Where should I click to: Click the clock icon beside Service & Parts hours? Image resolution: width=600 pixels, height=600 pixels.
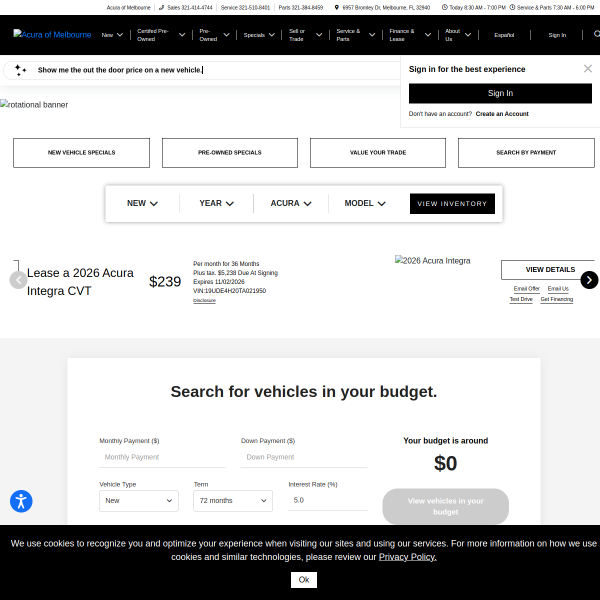512,7
